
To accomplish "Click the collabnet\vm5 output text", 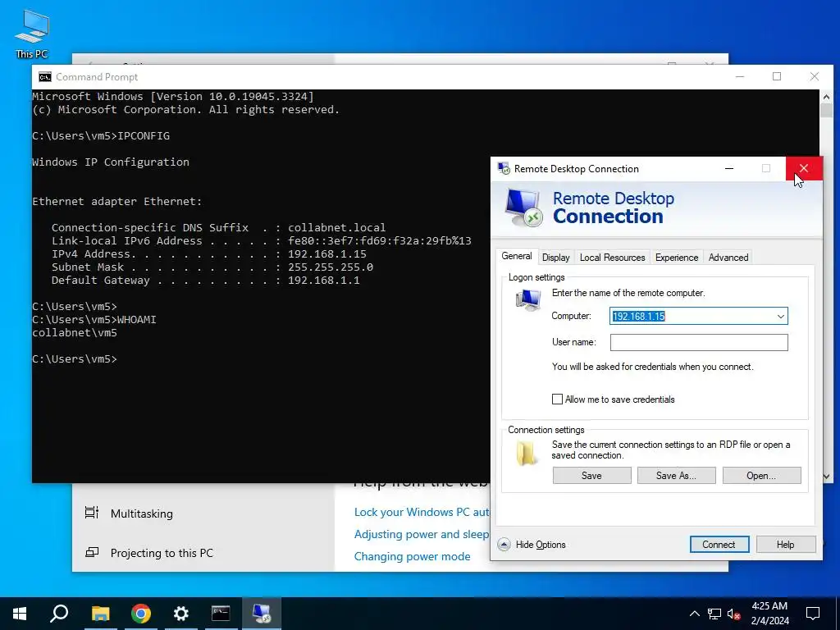I will [x=75, y=333].
